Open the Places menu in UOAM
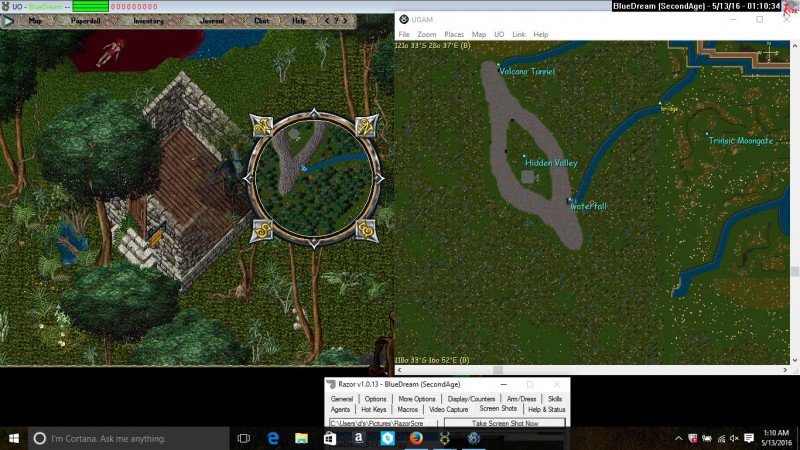The image size is (800, 450). pos(454,34)
